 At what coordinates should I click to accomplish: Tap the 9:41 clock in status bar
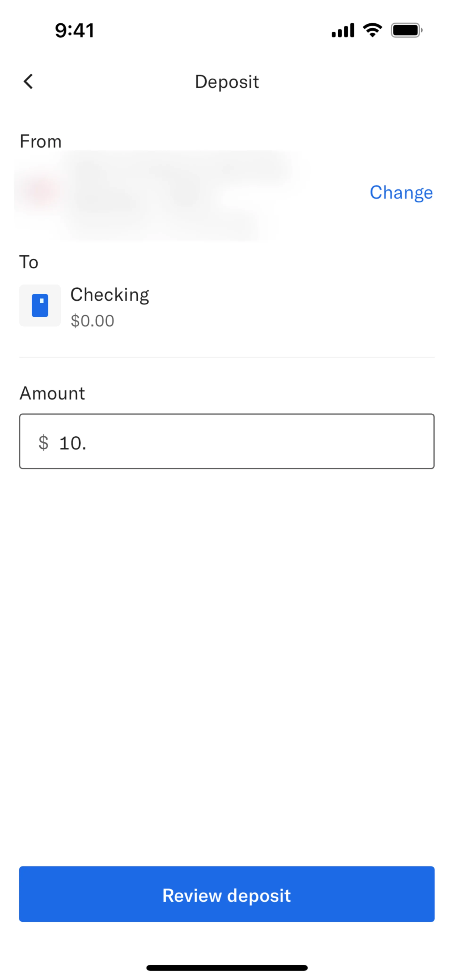pos(75,30)
